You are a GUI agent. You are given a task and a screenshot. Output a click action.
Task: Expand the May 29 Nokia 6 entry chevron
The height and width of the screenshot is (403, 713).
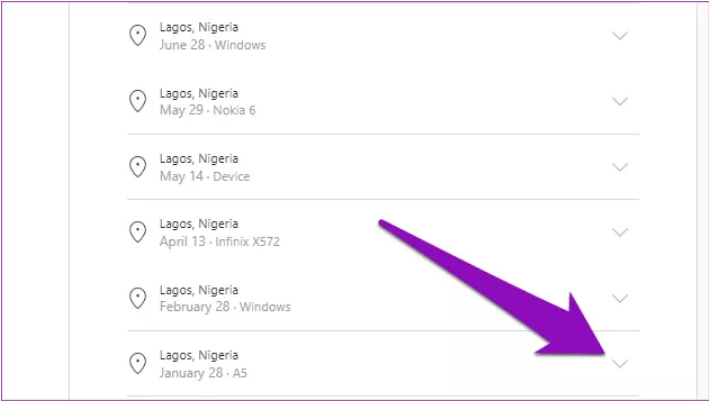tap(620, 101)
